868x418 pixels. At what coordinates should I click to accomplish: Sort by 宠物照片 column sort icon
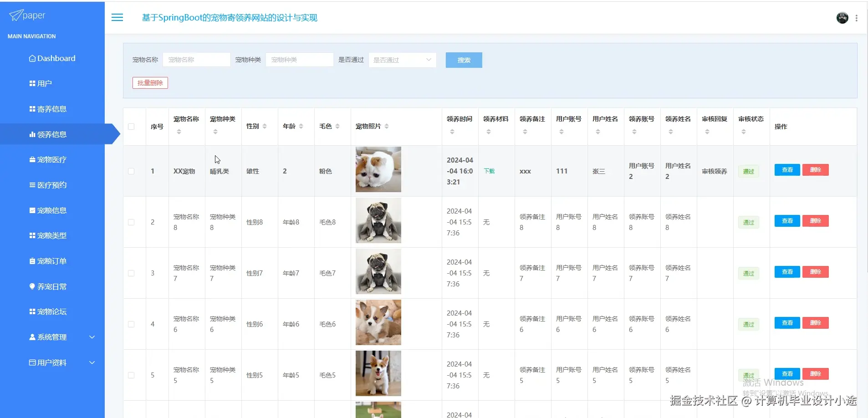pos(387,126)
